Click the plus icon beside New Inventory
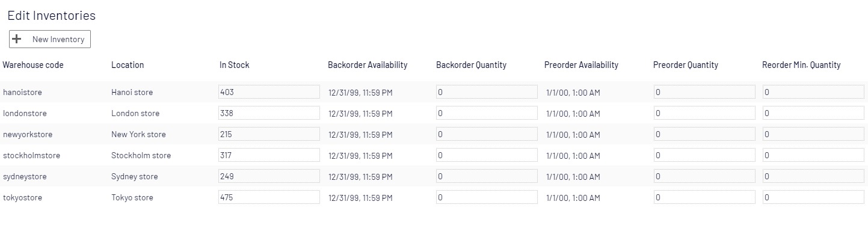The height and width of the screenshot is (240, 868). 17,39
